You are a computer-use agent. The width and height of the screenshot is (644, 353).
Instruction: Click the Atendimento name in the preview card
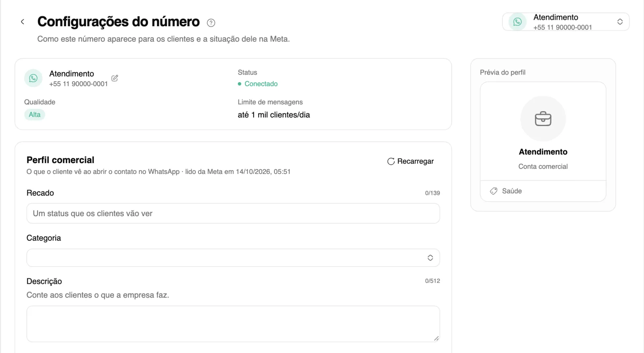pos(543,152)
